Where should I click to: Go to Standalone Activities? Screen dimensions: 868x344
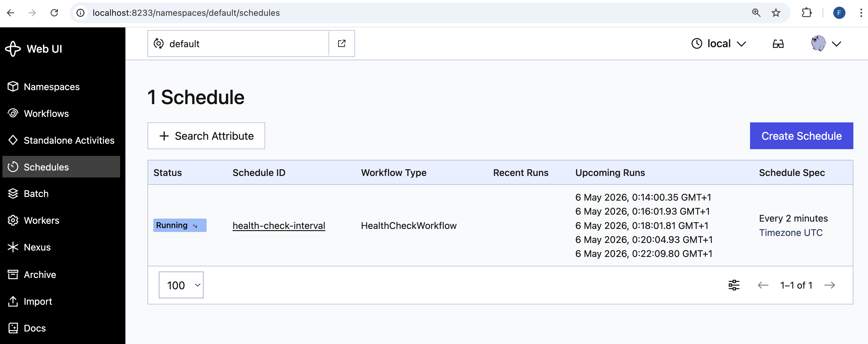pos(61,140)
